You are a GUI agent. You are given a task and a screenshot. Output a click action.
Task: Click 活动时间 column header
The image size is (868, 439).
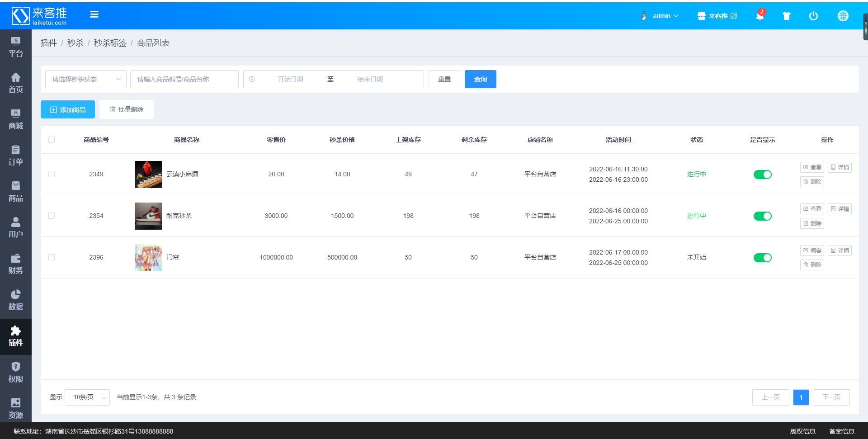click(x=618, y=140)
